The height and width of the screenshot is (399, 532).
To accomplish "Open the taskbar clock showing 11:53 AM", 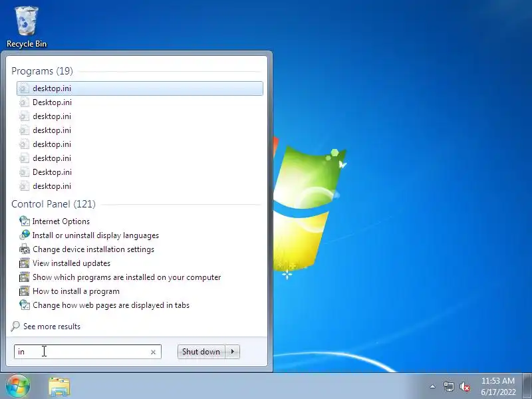I will point(497,386).
